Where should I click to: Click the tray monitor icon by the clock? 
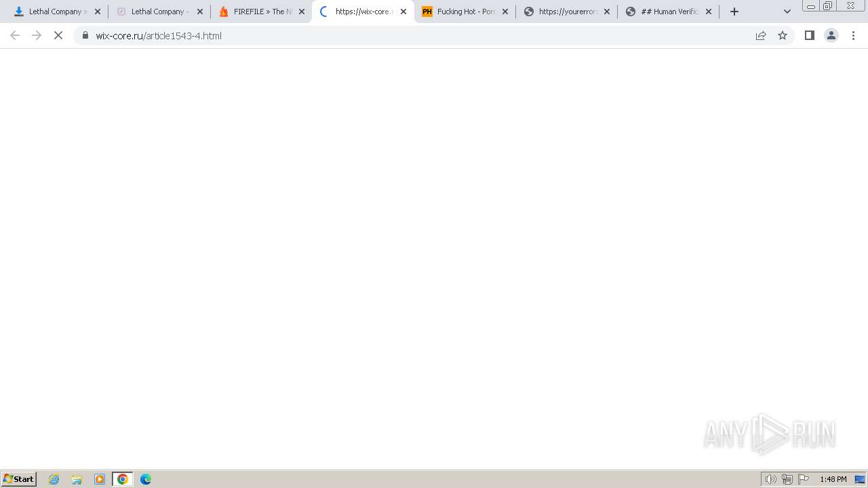860,479
